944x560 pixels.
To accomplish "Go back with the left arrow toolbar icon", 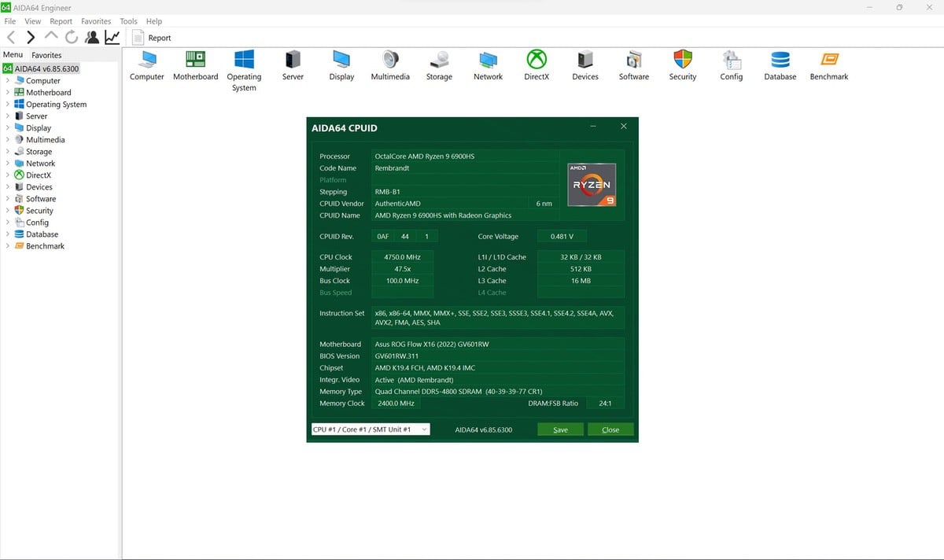I will 11,37.
